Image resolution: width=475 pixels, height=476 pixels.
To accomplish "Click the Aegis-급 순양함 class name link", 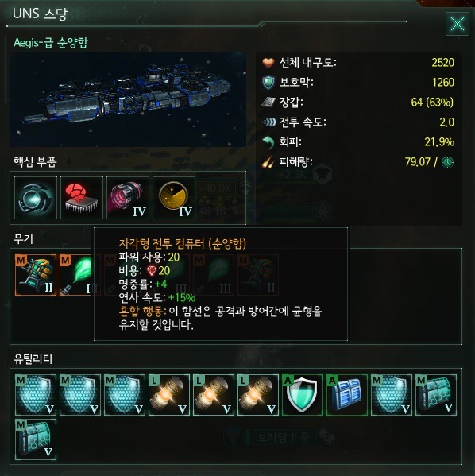I will coord(51,42).
